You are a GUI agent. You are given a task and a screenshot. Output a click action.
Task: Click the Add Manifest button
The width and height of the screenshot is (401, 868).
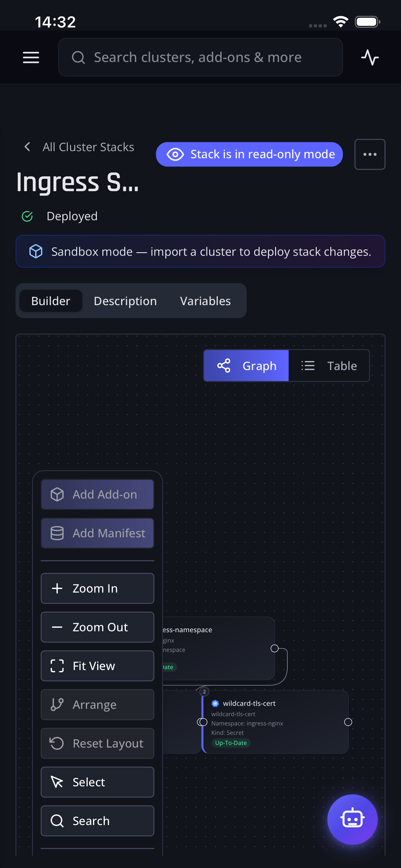(x=98, y=533)
